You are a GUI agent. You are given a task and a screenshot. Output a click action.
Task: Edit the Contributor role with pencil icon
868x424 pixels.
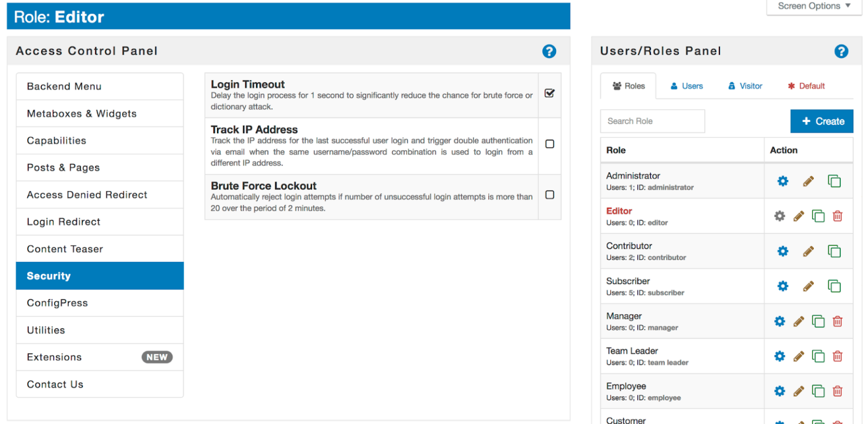(x=809, y=251)
